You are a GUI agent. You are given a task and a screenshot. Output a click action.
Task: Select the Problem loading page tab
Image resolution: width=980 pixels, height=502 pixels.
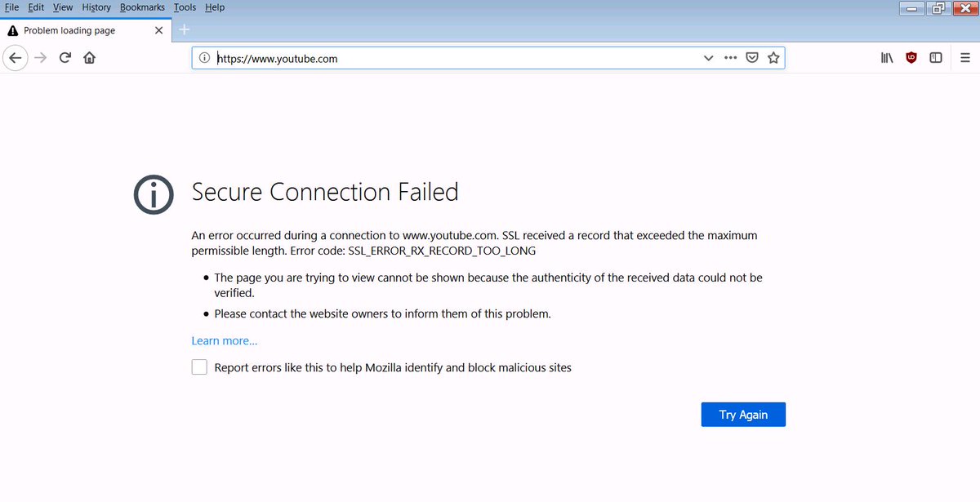(x=84, y=30)
